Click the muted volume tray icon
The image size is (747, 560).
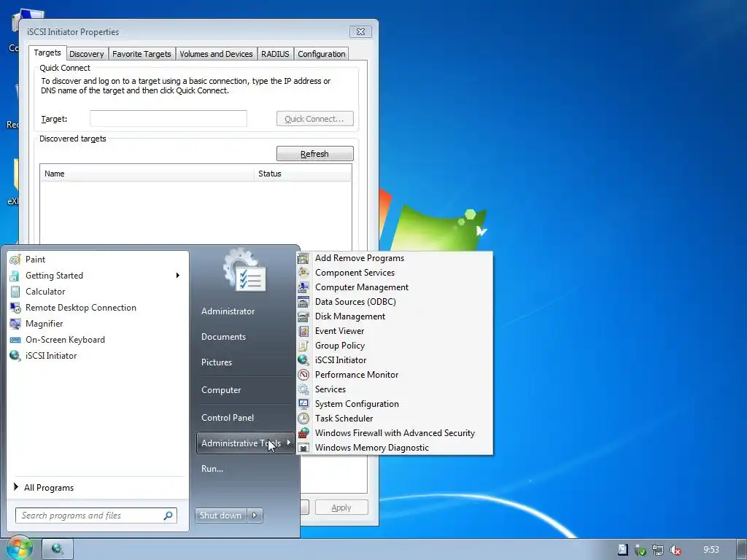coord(675,550)
